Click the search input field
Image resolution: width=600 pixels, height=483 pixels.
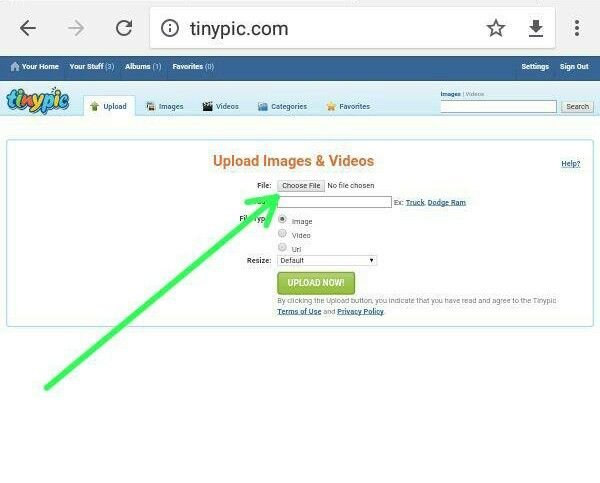(x=499, y=107)
